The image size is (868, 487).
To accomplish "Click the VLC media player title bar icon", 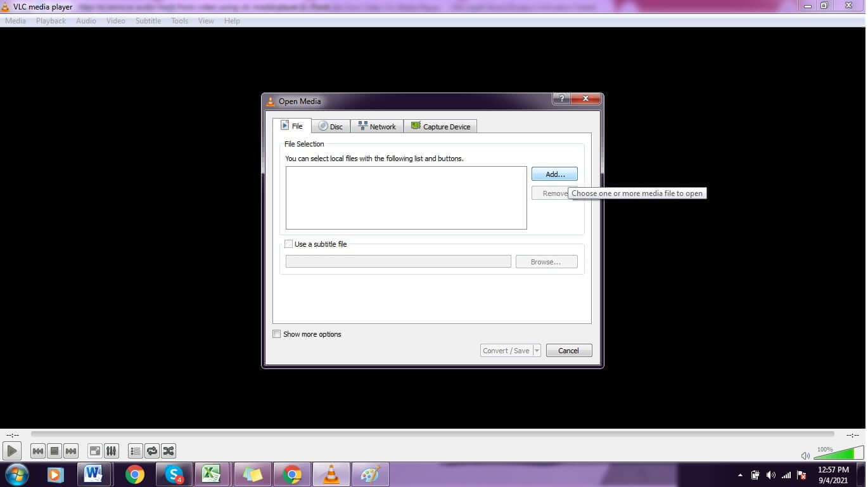I will pyautogui.click(x=6, y=6).
